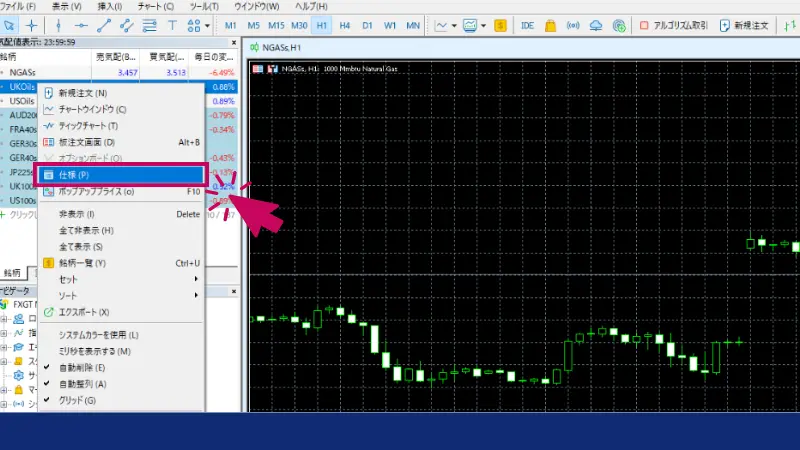Image resolution: width=800 pixels, height=450 pixels.
Task: Switch to the M15 timeframe
Action: coord(276,25)
